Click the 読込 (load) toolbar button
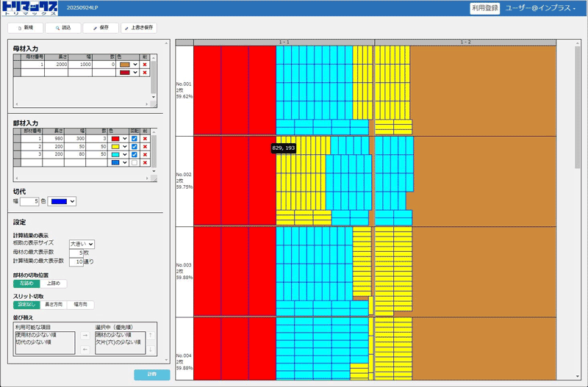The image size is (588, 387). [x=62, y=27]
